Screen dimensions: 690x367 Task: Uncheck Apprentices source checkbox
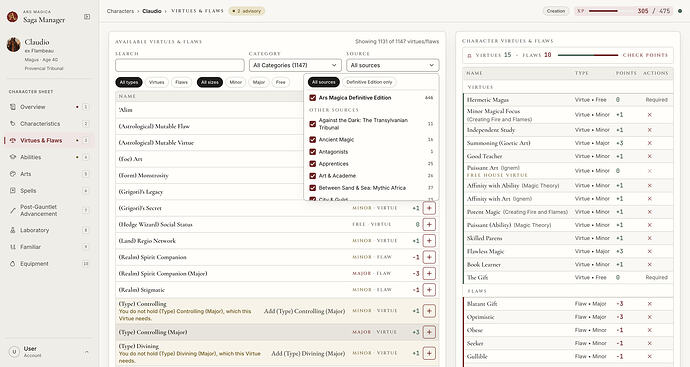pos(313,164)
